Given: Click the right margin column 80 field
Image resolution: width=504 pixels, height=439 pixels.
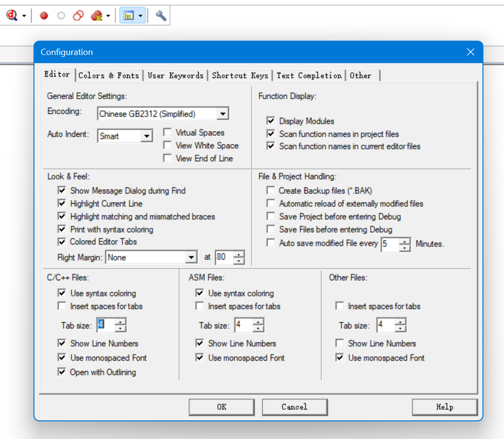Looking at the screenshot, I should point(224,257).
